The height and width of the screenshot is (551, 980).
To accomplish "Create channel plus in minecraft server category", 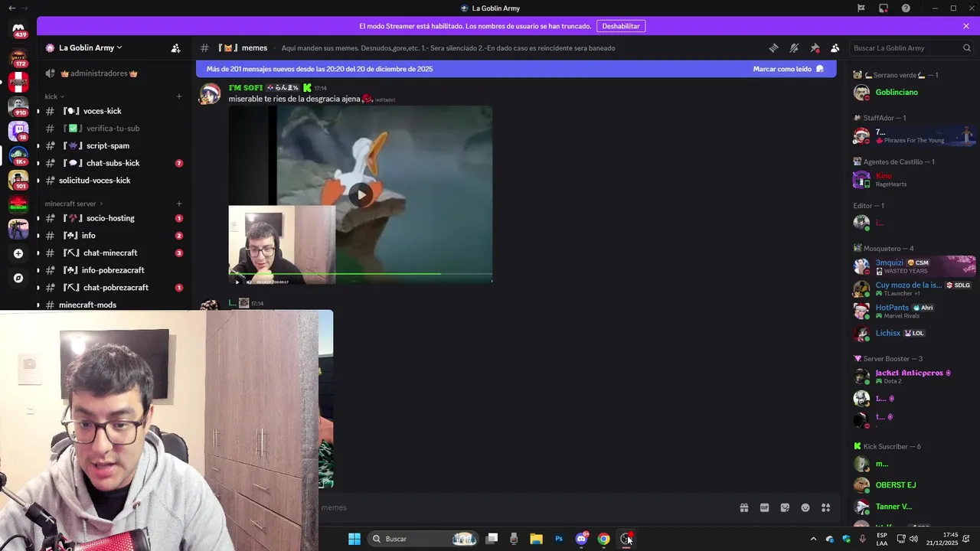I will [179, 204].
